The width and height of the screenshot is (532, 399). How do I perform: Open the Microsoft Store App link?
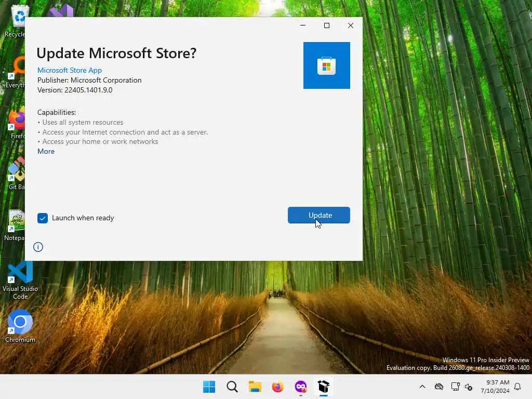pyautogui.click(x=70, y=70)
